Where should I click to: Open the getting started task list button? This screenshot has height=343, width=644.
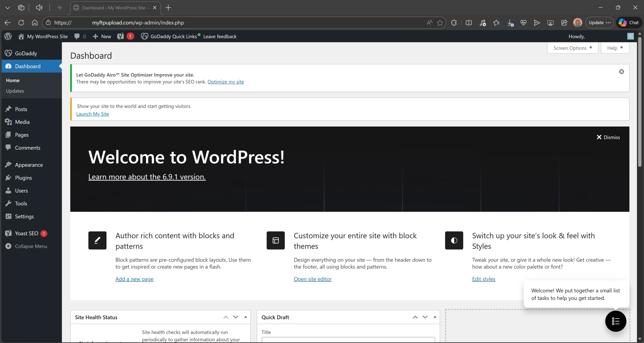616,321
